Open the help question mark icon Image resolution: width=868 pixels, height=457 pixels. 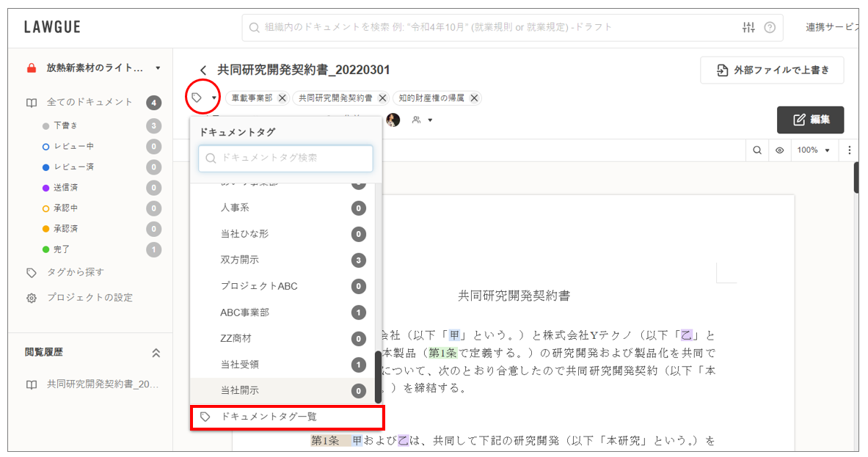[770, 28]
